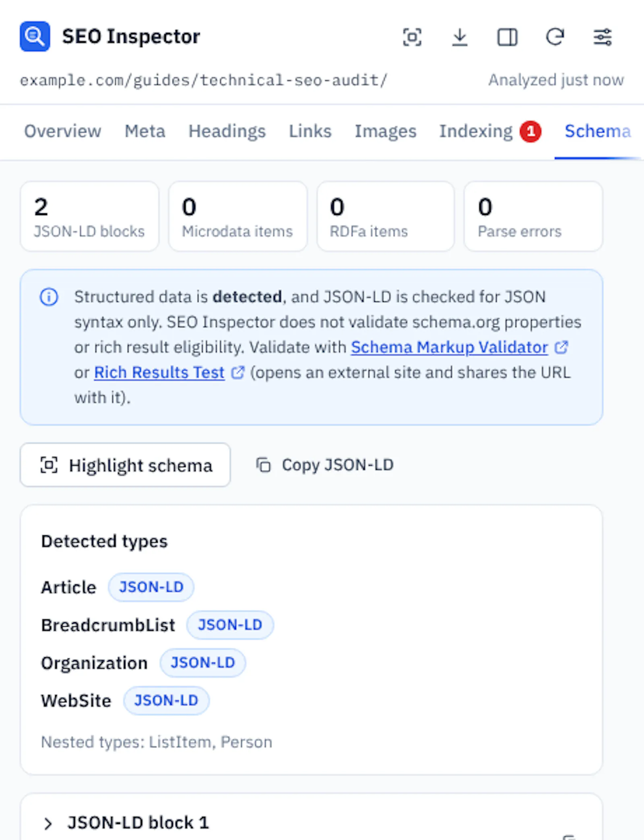This screenshot has width=644, height=840.
Task: Open the Meta tab
Action: (x=145, y=131)
